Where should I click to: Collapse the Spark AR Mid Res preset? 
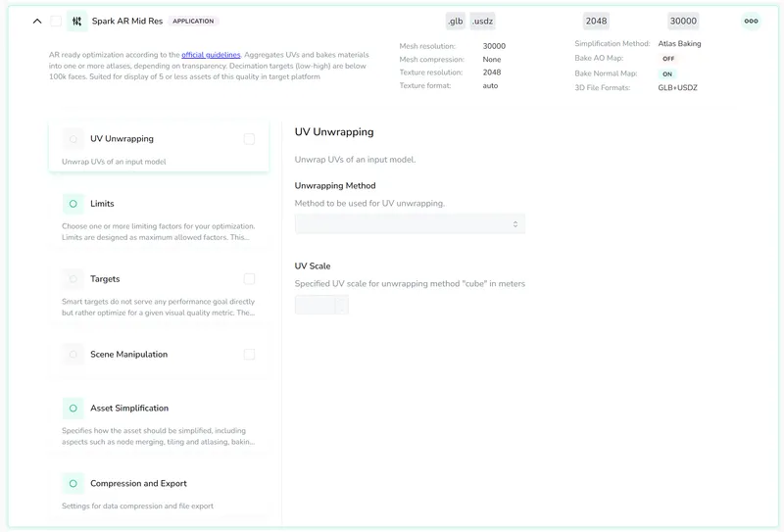[x=37, y=21]
